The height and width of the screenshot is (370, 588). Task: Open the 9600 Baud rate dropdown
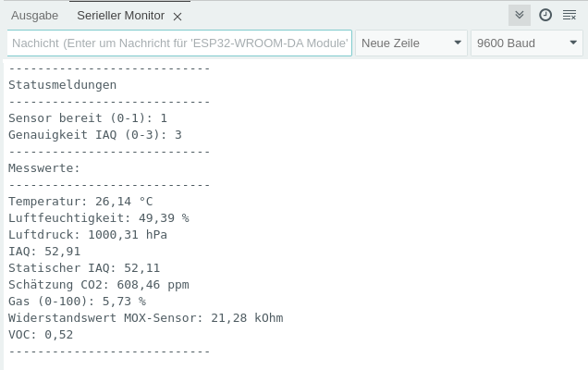526,43
